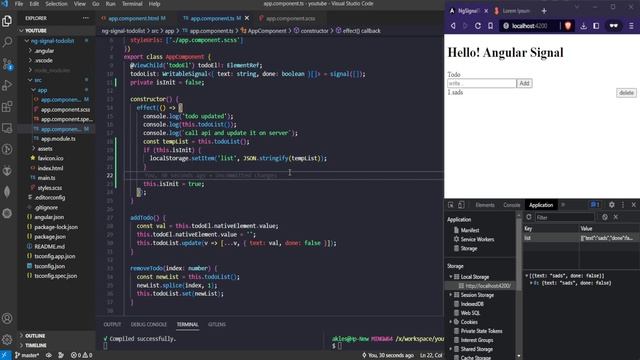Screen dimensions: 640x360
Task: Select Service Workers in DevTools
Action: click(x=477, y=239)
